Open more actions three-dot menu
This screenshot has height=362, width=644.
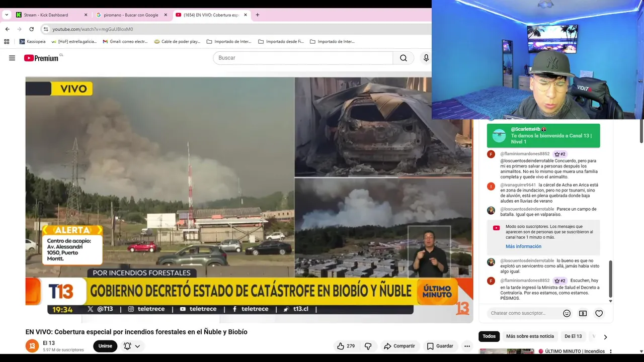pos(467,346)
